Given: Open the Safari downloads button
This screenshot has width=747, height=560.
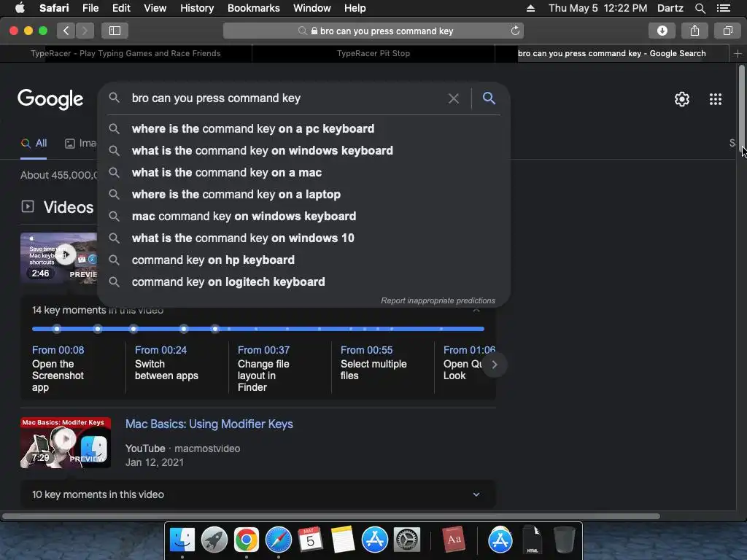Looking at the screenshot, I should [662, 31].
